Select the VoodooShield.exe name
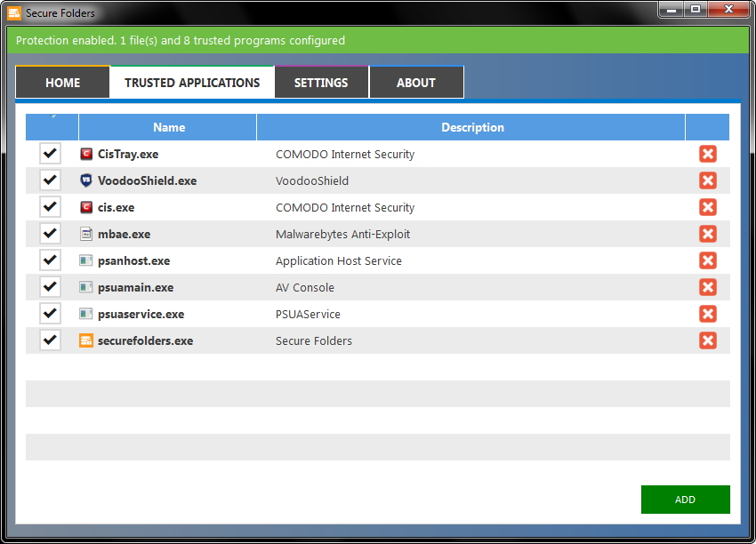The image size is (756, 544). coord(147,180)
